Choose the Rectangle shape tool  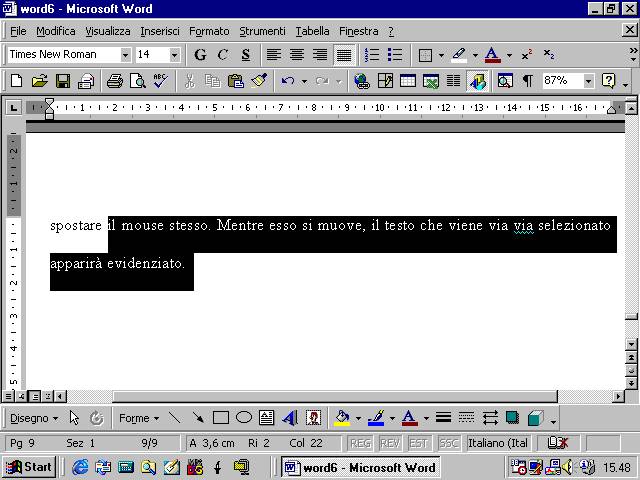click(221, 418)
